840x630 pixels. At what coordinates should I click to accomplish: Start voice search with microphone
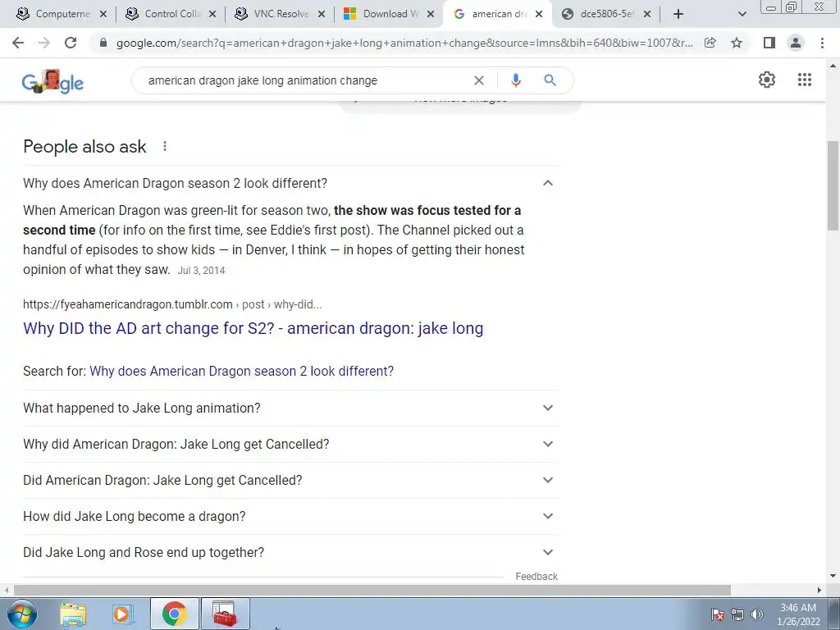pyautogui.click(x=515, y=80)
